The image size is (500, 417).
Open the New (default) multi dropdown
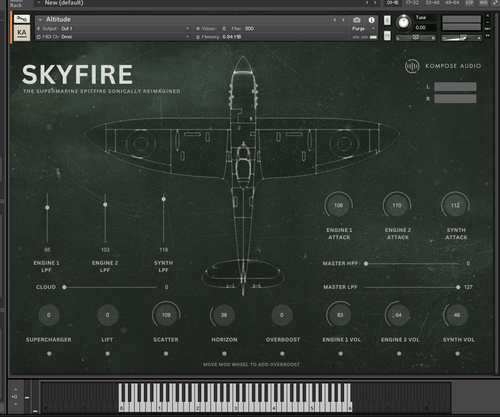point(39,3)
